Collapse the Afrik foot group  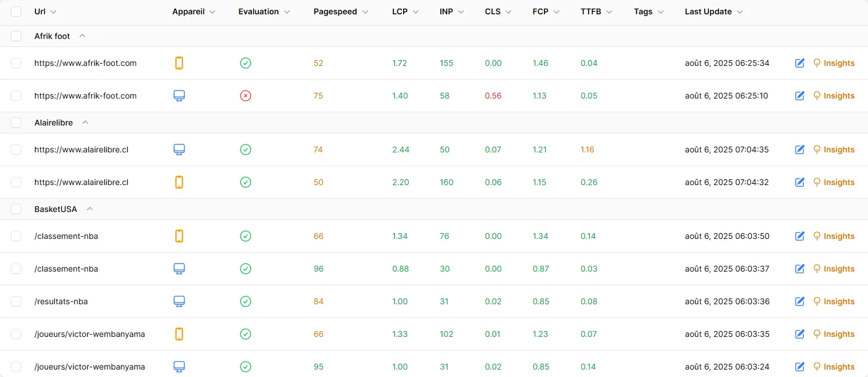(x=82, y=36)
